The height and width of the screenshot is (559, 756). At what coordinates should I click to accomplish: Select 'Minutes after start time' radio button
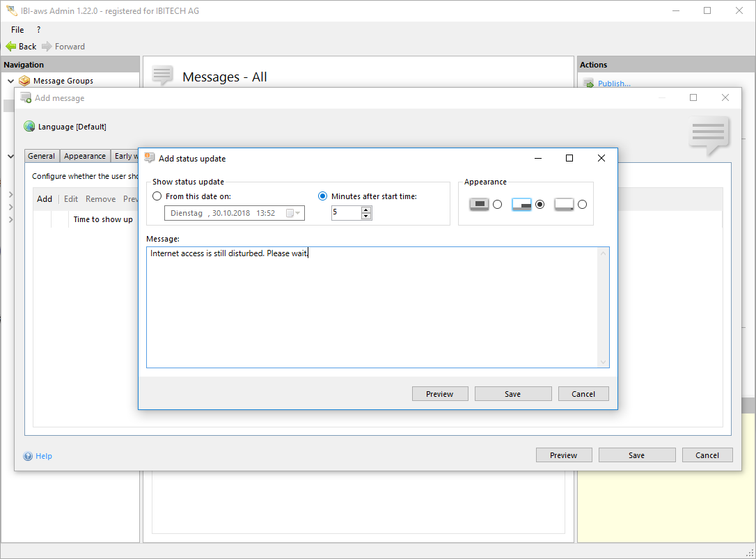(x=323, y=196)
